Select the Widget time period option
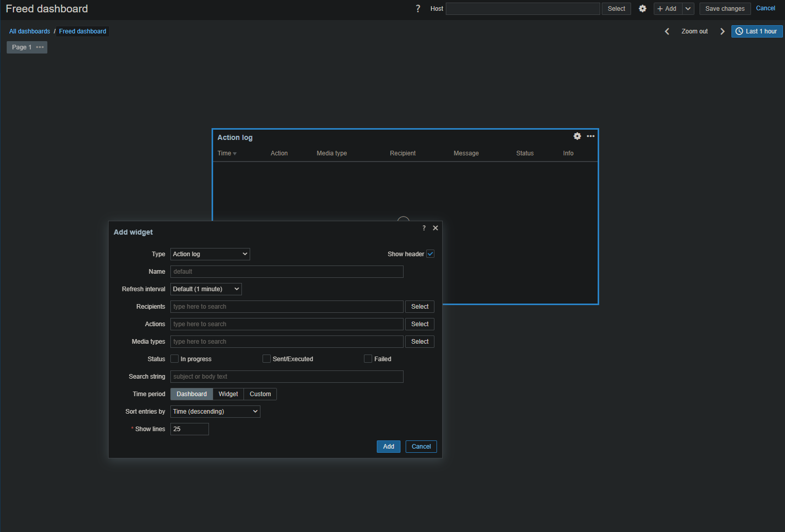This screenshot has width=785, height=532. point(228,394)
